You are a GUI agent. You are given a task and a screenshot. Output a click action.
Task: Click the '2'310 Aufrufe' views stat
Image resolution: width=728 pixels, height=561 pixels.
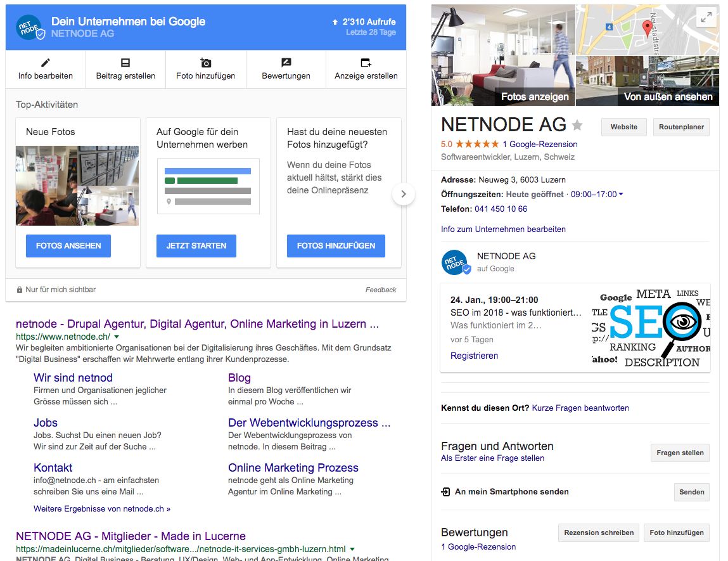364,22
